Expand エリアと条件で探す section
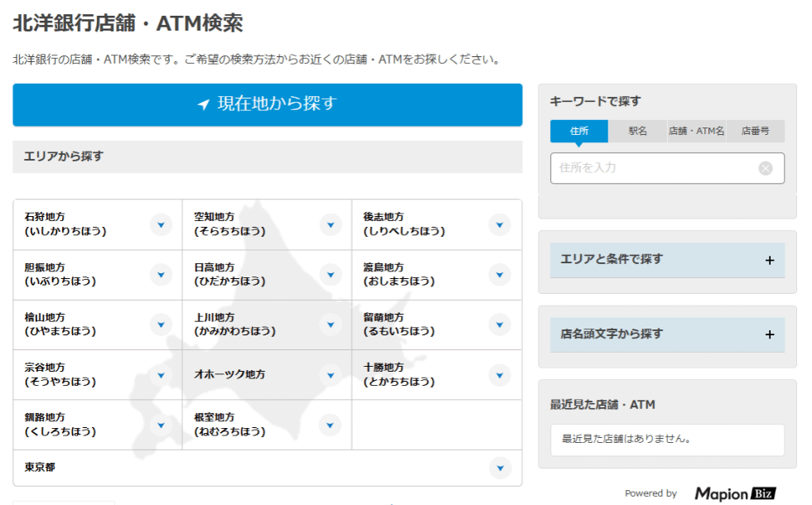 667,260
